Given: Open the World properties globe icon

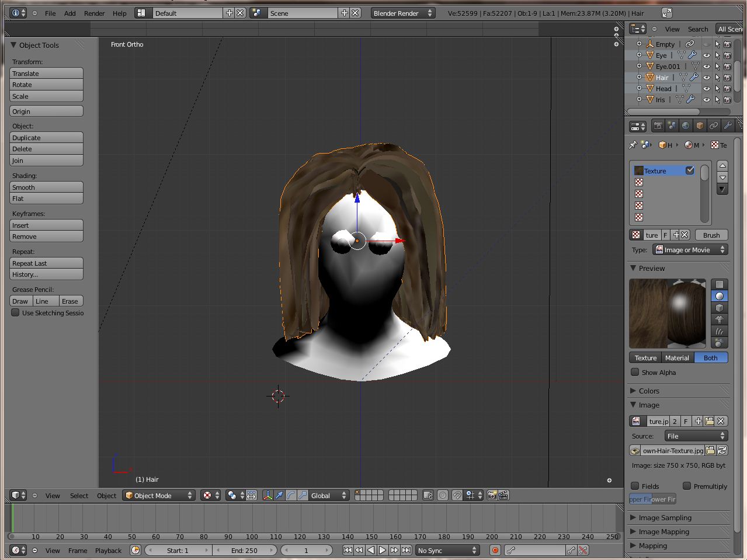Looking at the screenshot, I should coord(686,126).
